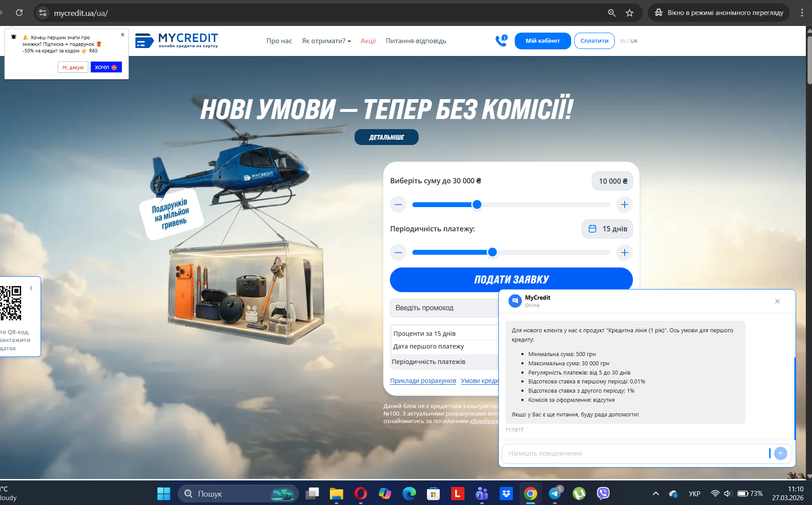
Task: Expand the Як отримати? dropdown menu
Action: point(326,41)
